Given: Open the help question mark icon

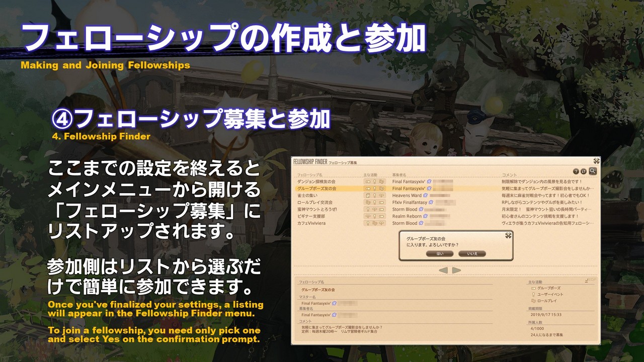Looking at the screenshot, I should point(576,171).
